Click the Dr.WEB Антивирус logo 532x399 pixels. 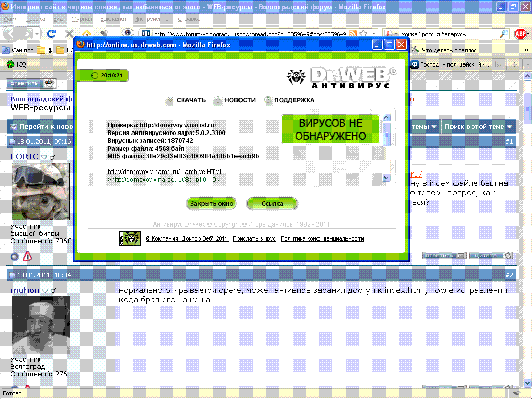point(342,77)
